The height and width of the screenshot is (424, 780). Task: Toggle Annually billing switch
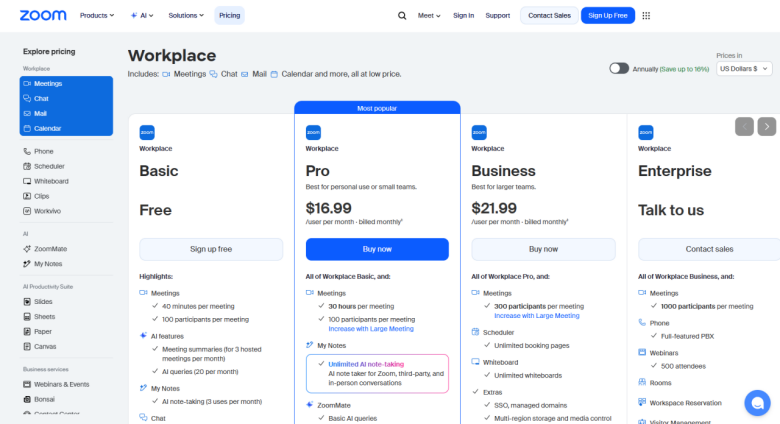[619, 68]
